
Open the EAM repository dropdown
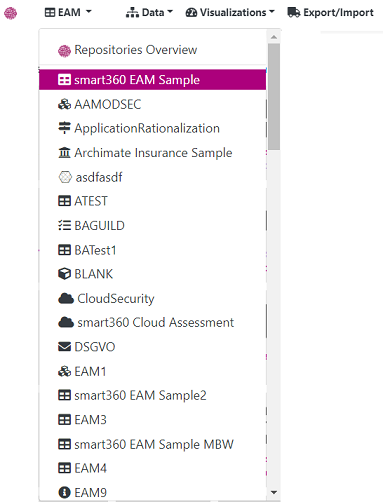68,13
